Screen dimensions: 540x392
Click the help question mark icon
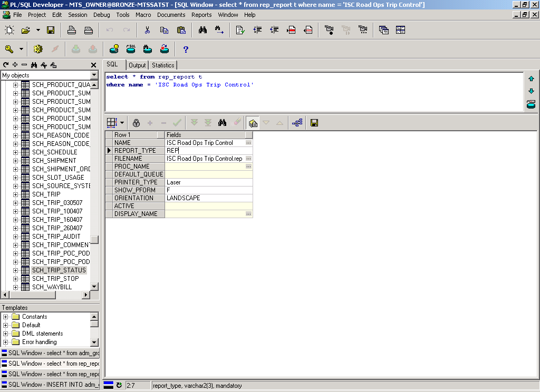point(186,49)
